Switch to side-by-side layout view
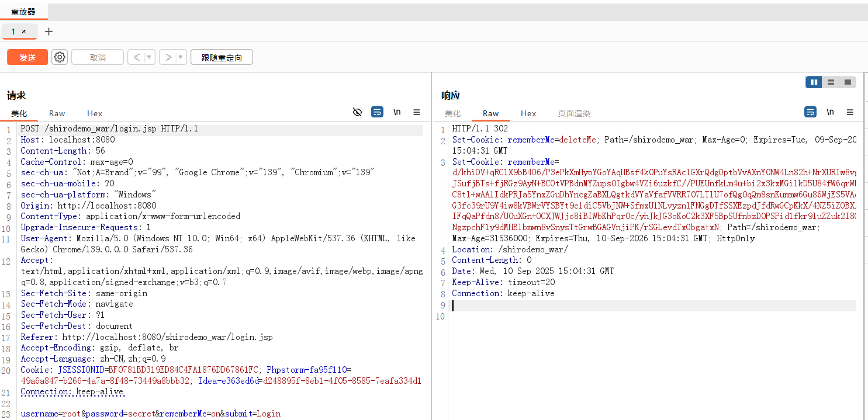The width and height of the screenshot is (868, 420). [814, 82]
